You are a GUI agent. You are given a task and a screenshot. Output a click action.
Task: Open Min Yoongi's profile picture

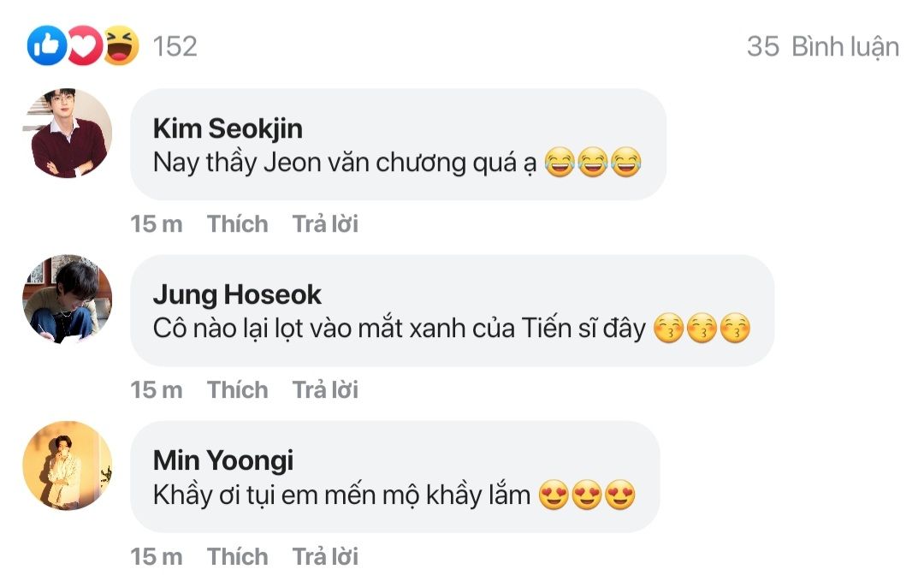[x=67, y=465]
